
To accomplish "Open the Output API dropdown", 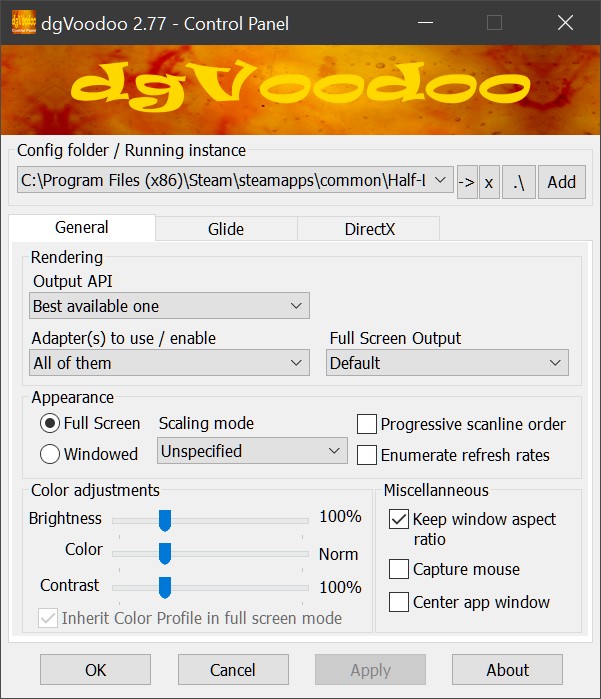I will 169,306.
